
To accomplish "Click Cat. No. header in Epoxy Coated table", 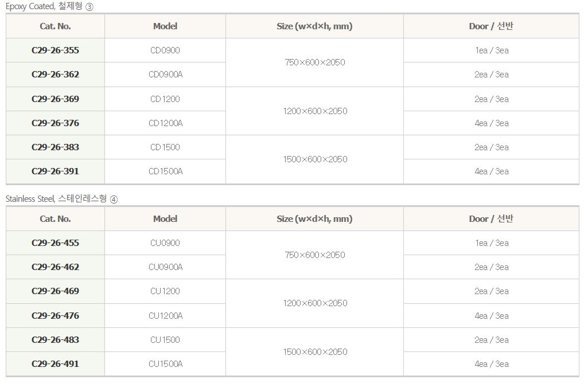I will click(55, 26).
